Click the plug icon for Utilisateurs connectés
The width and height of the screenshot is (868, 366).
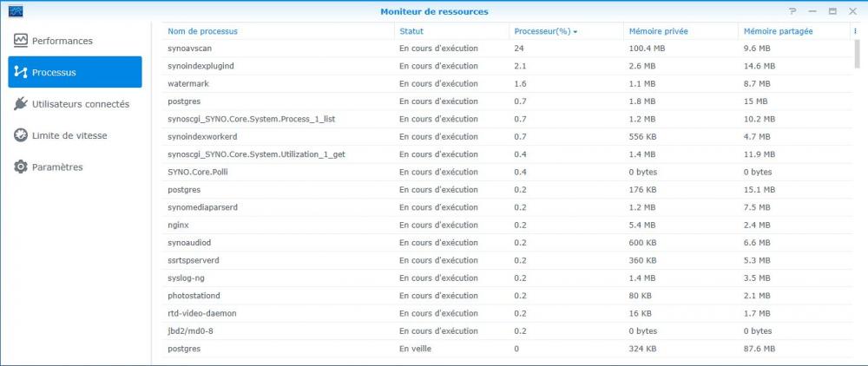pos(21,103)
